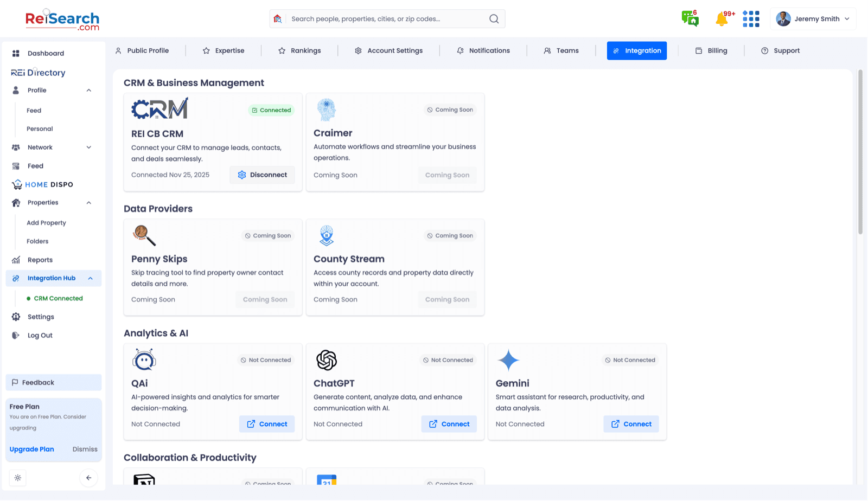Switch to the Rankings tab

(x=299, y=50)
